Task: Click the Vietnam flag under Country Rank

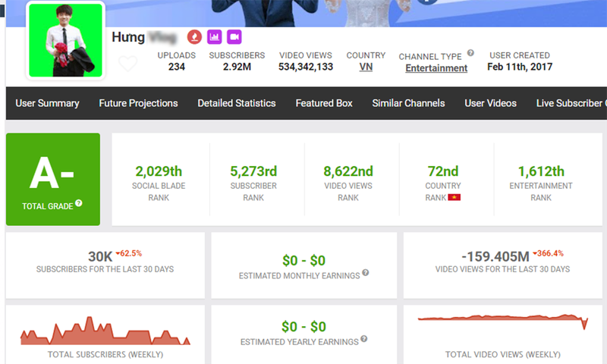Action: [455, 198]
